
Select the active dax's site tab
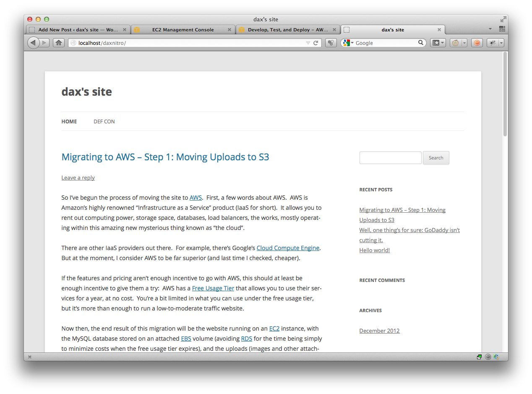393,30
